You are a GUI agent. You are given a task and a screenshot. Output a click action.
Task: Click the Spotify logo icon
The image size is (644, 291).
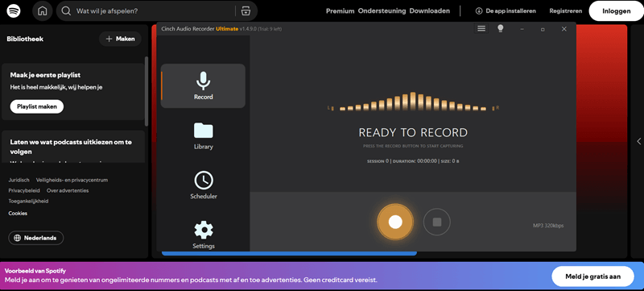[14, 10]
